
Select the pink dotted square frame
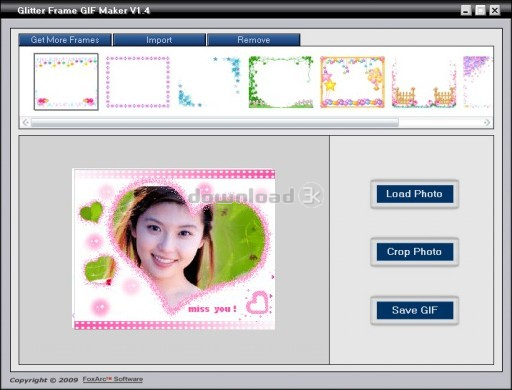point(138,82)
